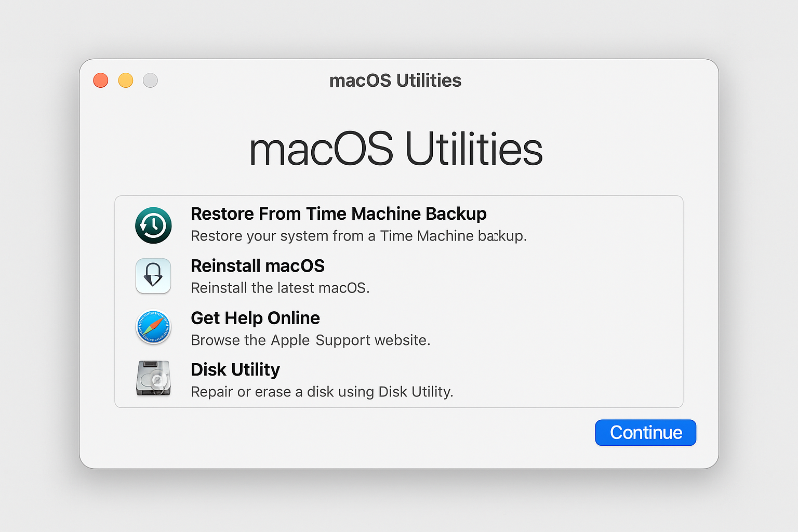Select the Reinstall macOS title
Screen dimensions: 798x532
[x=258, y=265]
